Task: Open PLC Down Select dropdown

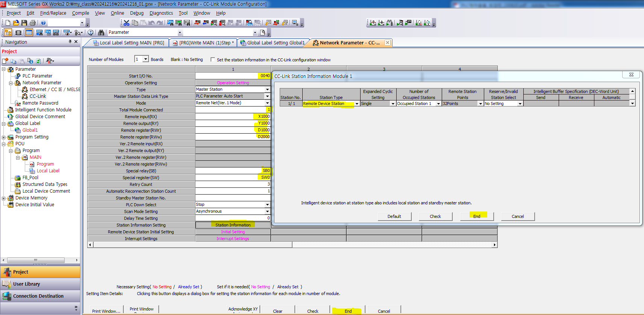Action: click(x=267, y=205)
